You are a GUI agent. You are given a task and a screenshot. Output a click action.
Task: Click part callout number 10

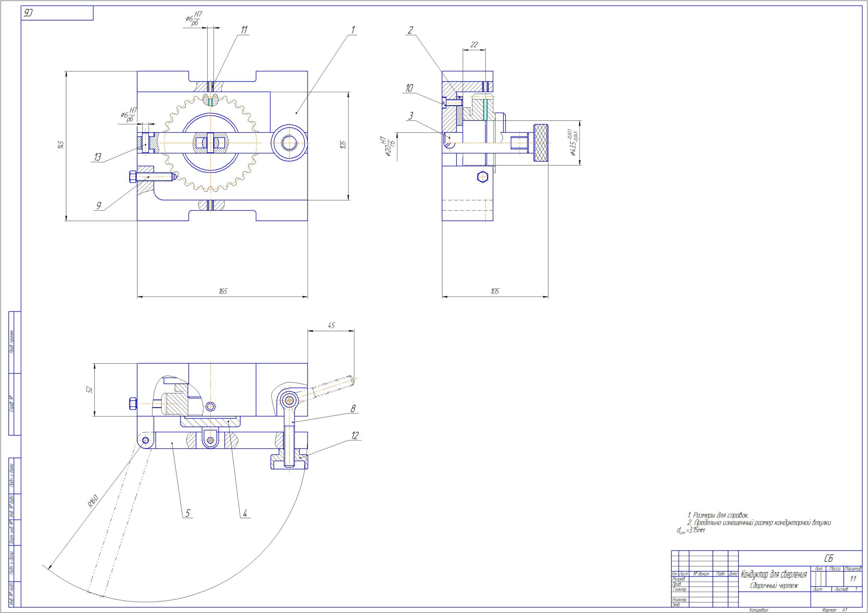pos(409,88)
